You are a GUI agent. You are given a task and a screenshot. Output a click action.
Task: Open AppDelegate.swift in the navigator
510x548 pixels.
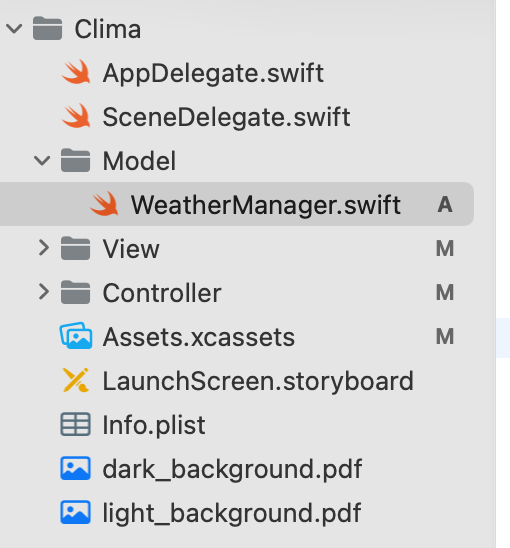click(x=213, y=74)
